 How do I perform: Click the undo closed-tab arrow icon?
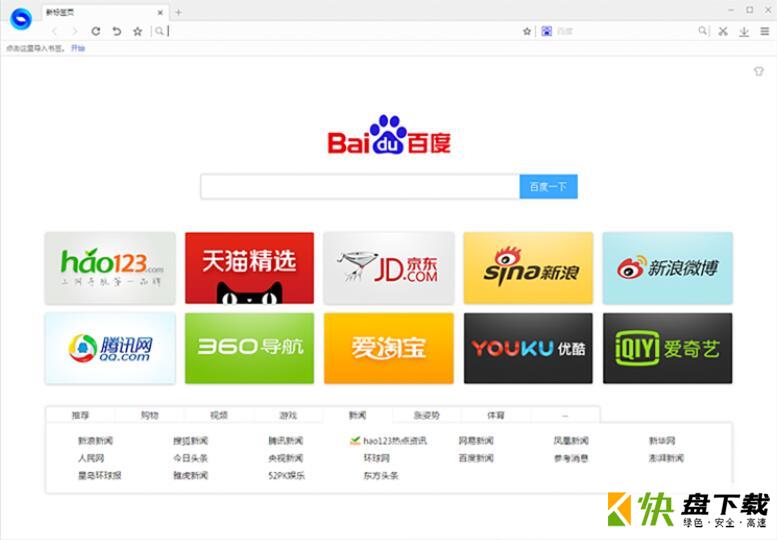(117, 31)
